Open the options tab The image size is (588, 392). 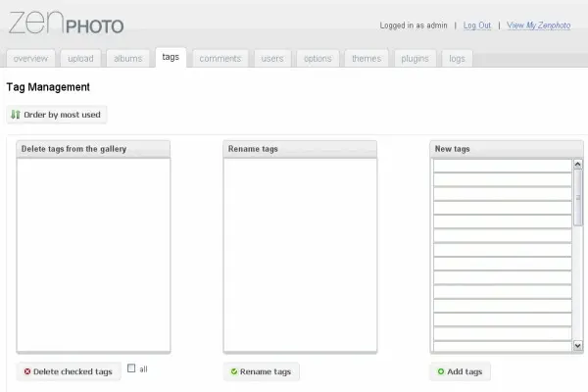point(318,59)
